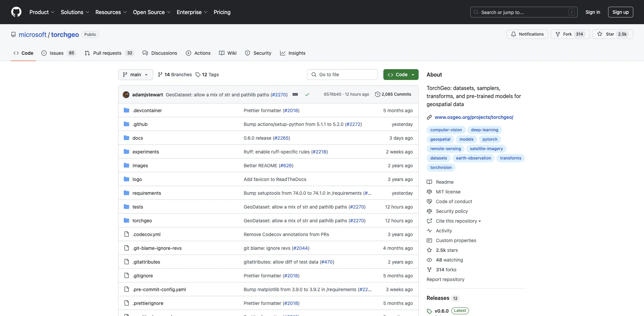Image resolution: width=644 pixels, height=316 pixels.
Task: Click the tests folder icon
Action: 126,207
